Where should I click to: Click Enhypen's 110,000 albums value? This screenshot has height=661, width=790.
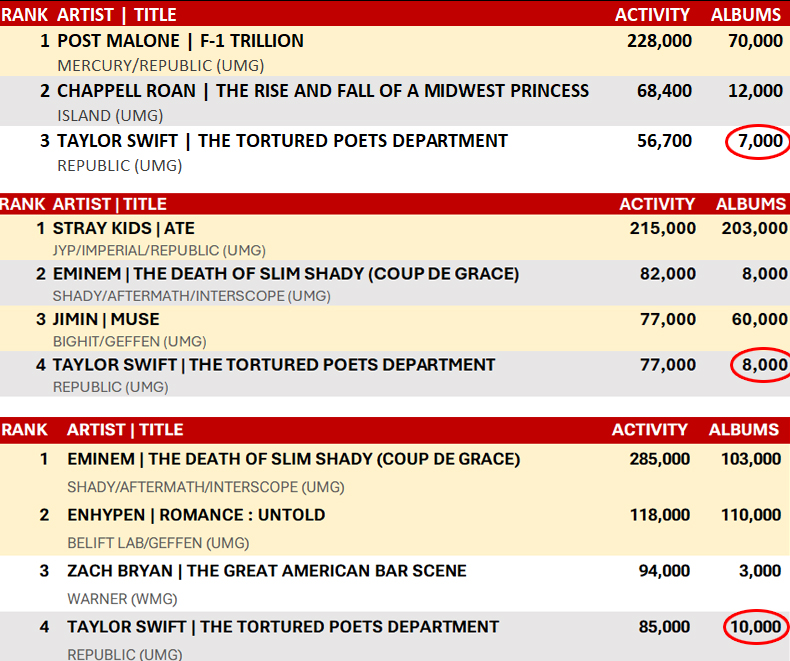751,515
